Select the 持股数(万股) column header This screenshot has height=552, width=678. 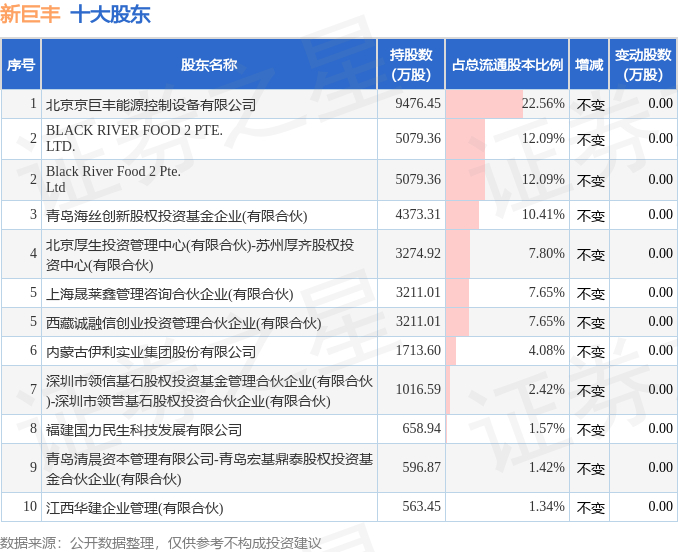click(411, 65)
